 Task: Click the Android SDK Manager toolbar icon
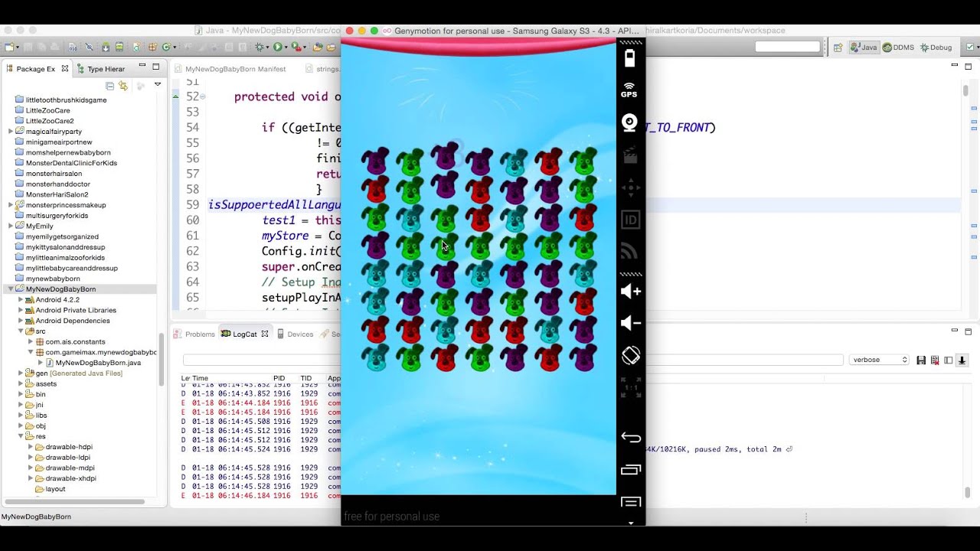[105, 47]
